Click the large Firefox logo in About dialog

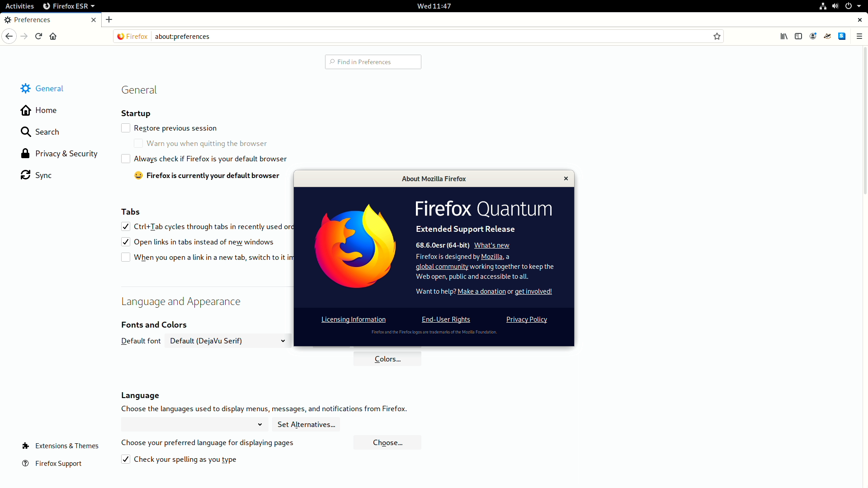point(355,246)
